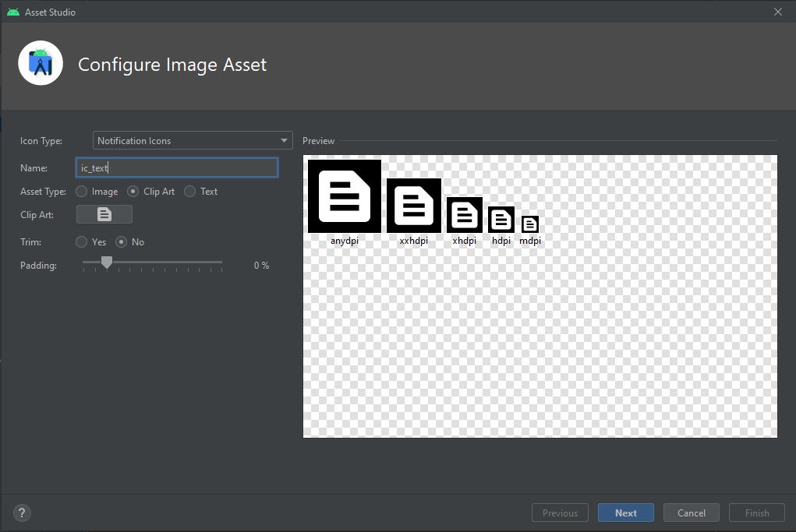
Task: Click the hdpi label text
Action: coord(501,241)
